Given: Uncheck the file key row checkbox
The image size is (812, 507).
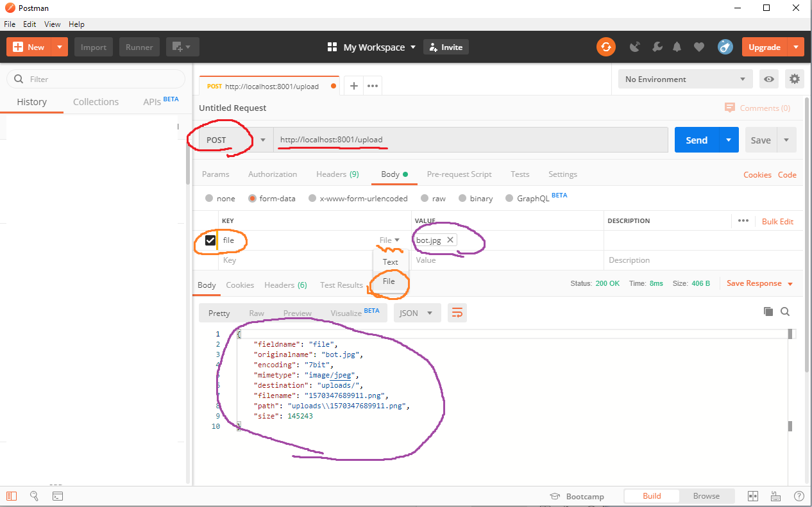Looking at the screenshot, I should pyautogui.click(x=211, y=239).
